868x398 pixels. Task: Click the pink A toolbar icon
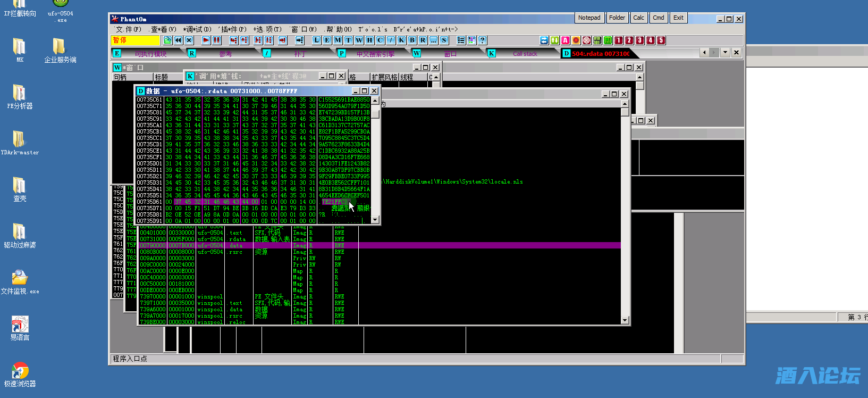click(x=565, y=40)
